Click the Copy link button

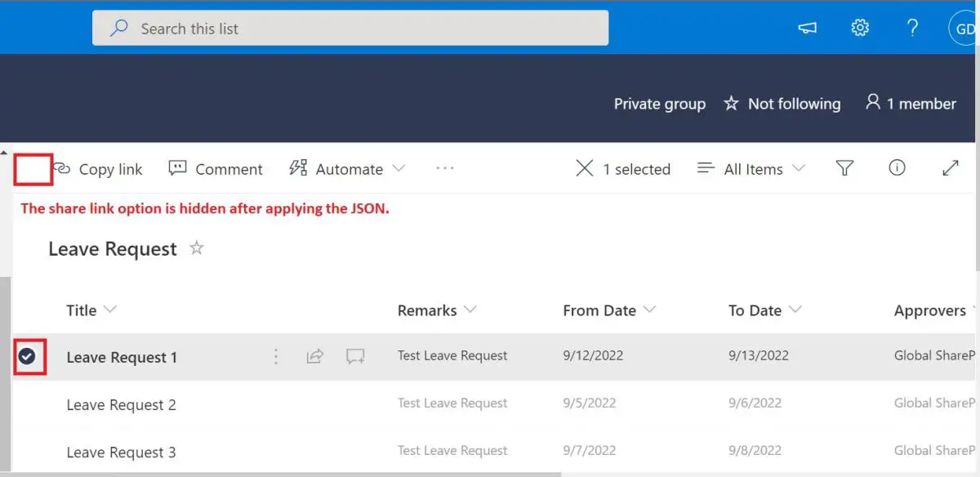(x=98, y=168)
